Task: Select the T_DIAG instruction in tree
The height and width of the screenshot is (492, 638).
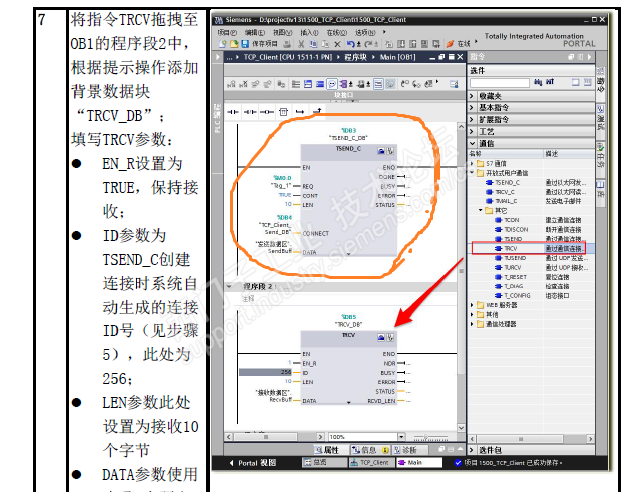Action: click(x=513, y=286)
